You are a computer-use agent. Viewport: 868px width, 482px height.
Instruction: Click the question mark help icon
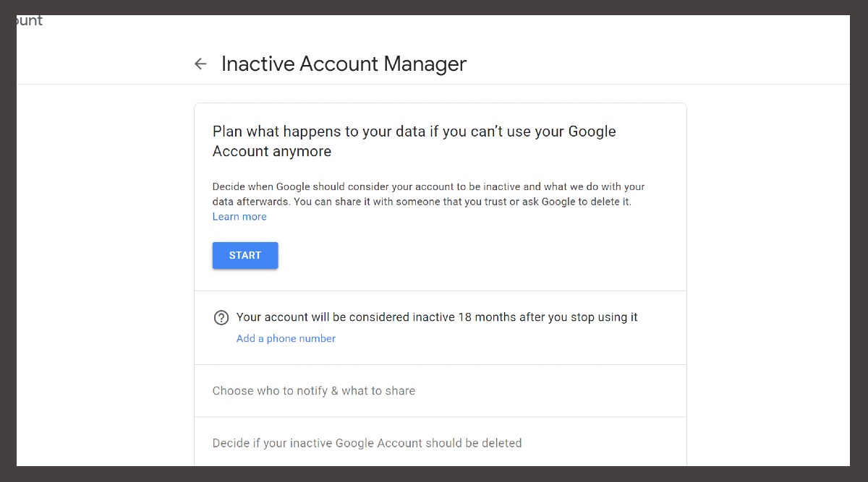click(221, 318)
